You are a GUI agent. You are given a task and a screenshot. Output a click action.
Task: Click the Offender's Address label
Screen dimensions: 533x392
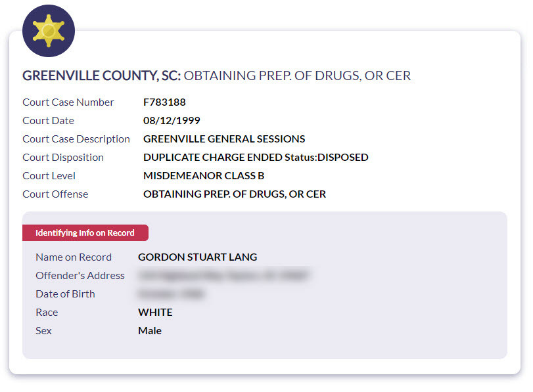coord(80,276)
